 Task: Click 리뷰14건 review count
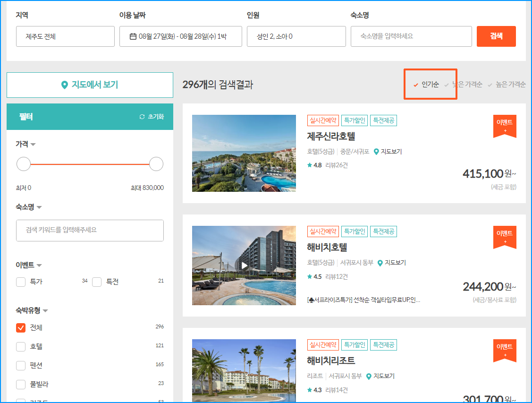pyautogui.click(x=337, y=390)
